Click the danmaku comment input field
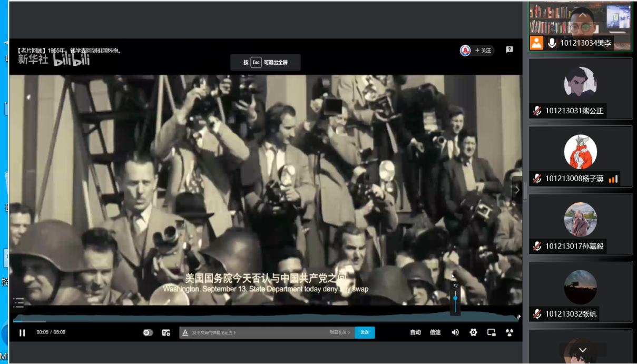This screenshot has width=637, height=364. (x=259, y=332)
